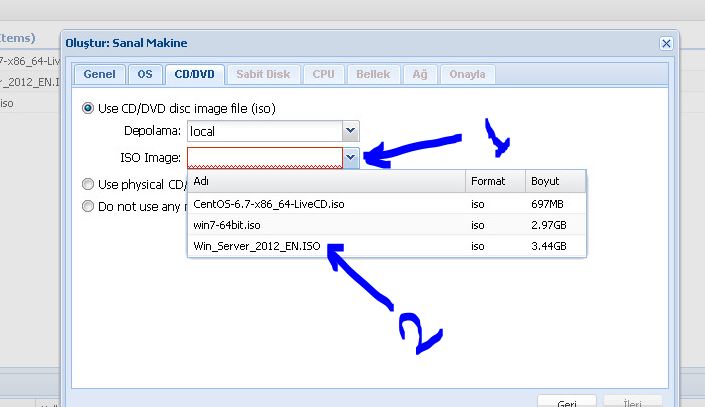Select the Do not use any media option
Image resolution: width=705 pixels, height=407 pixels.
pyautogui.click(x=88, y=207)
